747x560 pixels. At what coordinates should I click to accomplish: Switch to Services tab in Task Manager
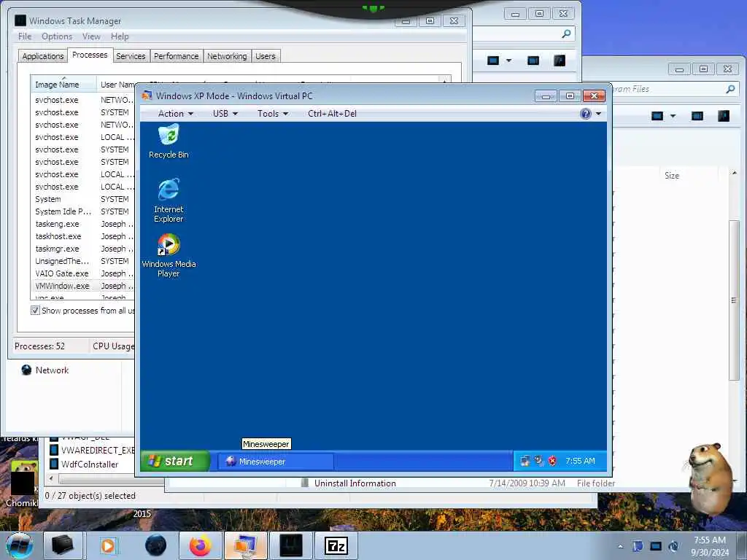pyautogui.click(x=131, y=56)
